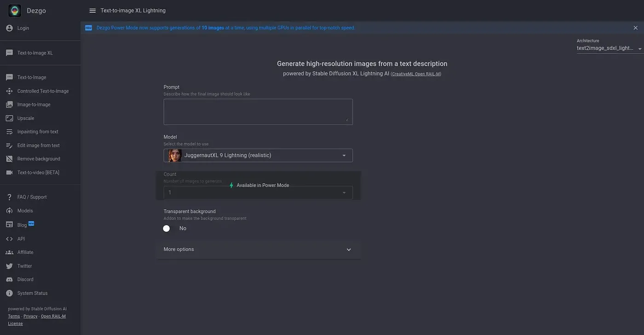The width and height of the screenshot is (644, 335).
Task: Open the Terms link
Action: click(x=14, y=316)
